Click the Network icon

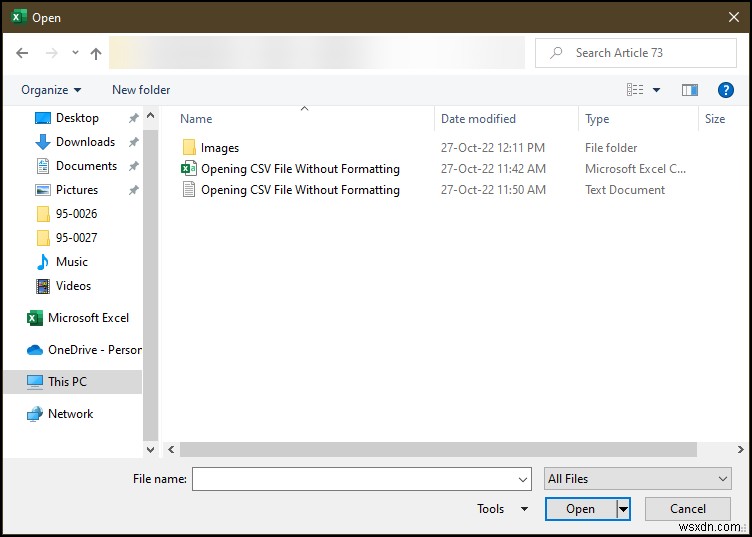pos(35,414)
